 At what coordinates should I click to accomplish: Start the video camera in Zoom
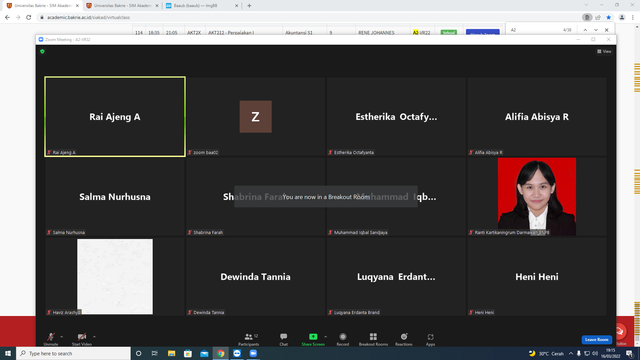click(82, 338)
